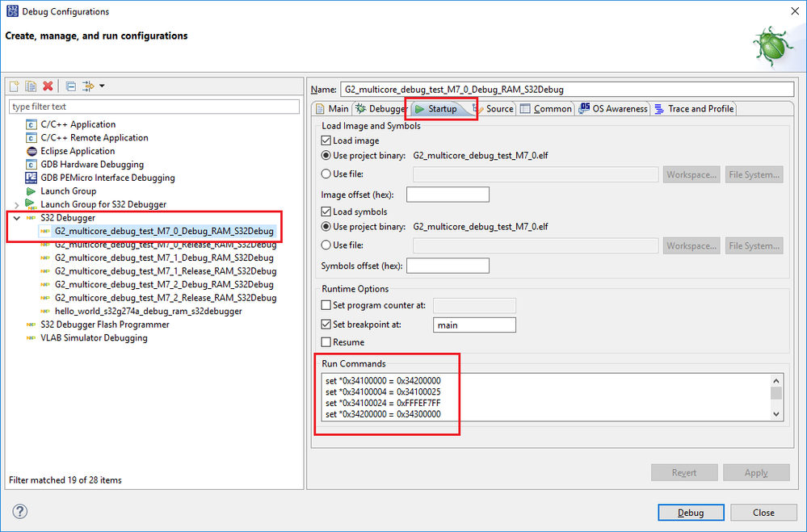Delete selected launch configuration with red X

pyautogui.click(x=48, y=86)
